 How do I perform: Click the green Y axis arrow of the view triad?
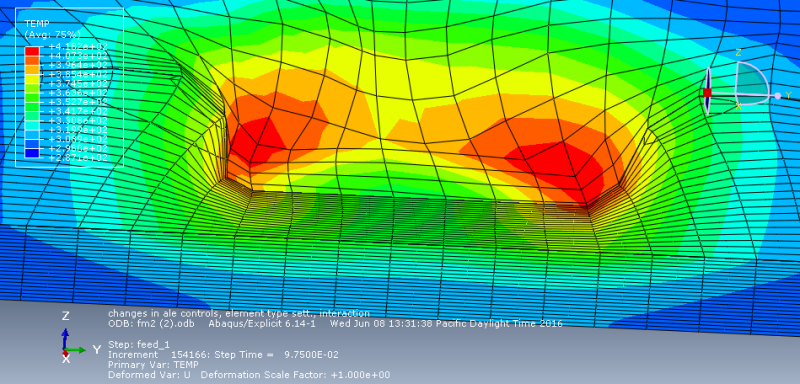pyautogui.click(x=77, y=350)
